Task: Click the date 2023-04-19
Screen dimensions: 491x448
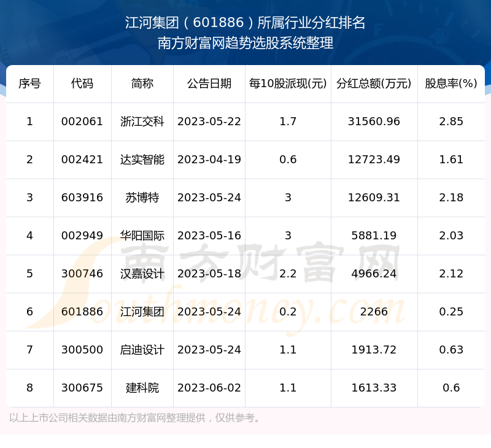Action: tap(209, 160)
